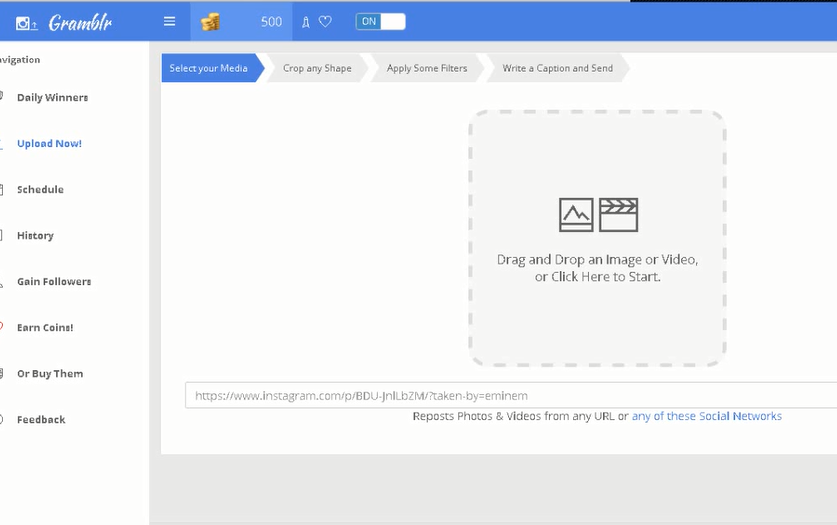Select Earn Coins! from the sidebar
The height and width of the screenshot is (525, 837).
tap(45, 328)
